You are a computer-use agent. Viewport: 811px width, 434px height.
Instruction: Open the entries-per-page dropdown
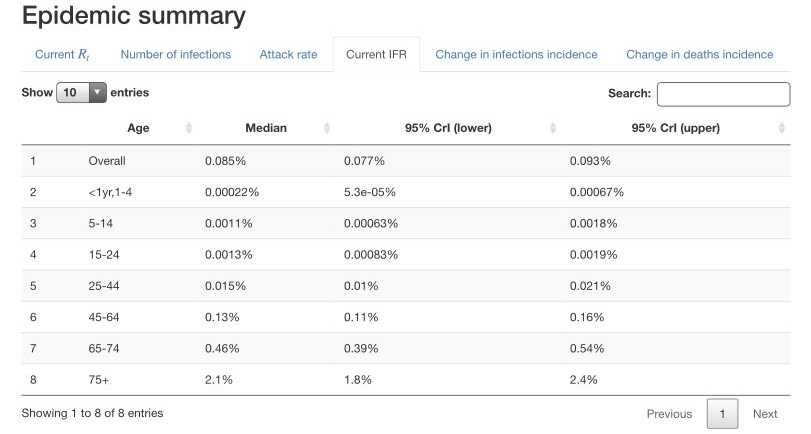[x=81, y=93]
